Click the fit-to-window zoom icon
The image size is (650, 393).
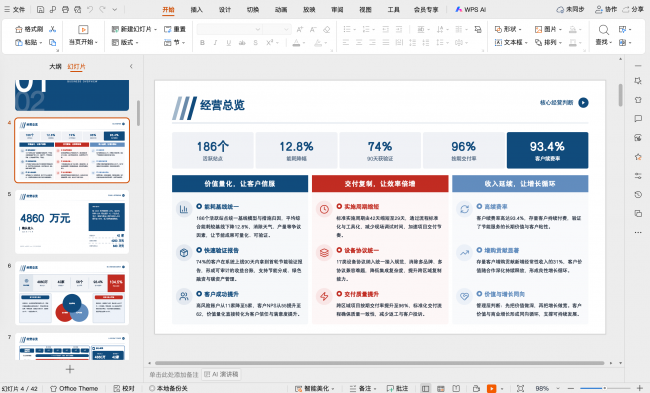point(520,388)
